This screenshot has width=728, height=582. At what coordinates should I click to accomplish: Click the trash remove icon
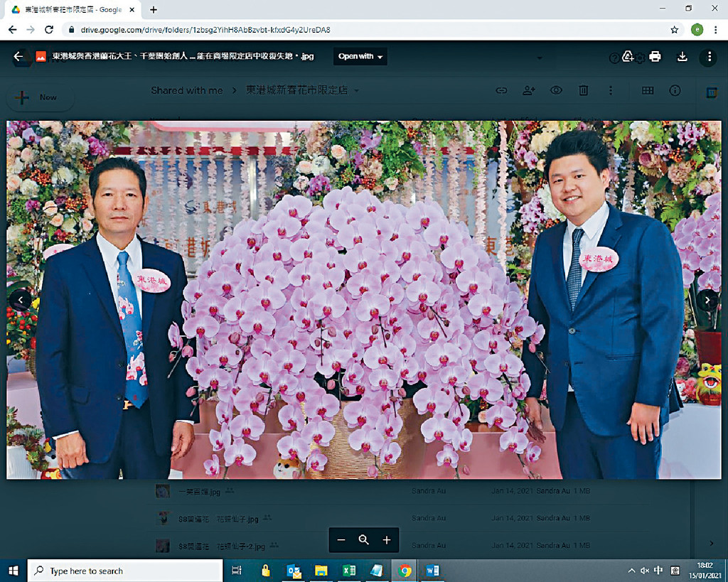(584, 90)
